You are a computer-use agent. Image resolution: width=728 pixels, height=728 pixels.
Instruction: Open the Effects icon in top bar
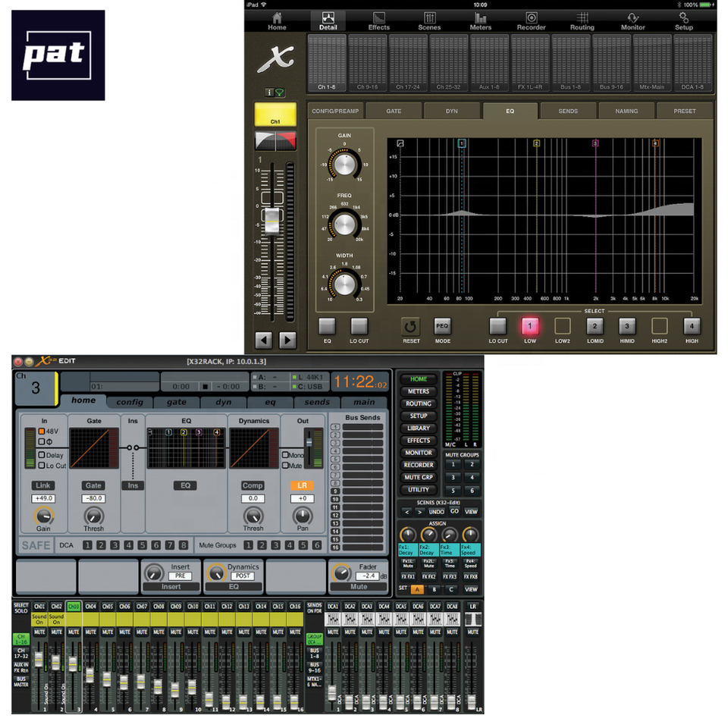coord(379,21)
